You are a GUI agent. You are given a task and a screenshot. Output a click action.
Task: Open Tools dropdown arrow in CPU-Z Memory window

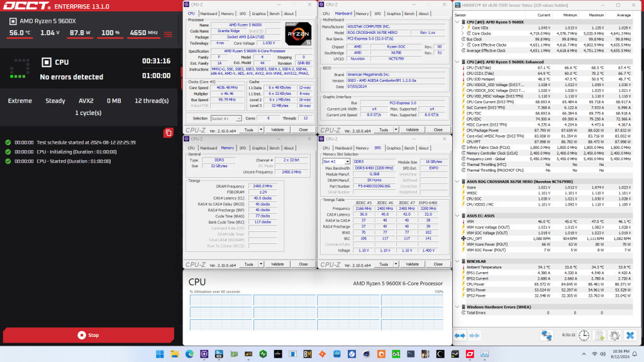click(261, 265)
